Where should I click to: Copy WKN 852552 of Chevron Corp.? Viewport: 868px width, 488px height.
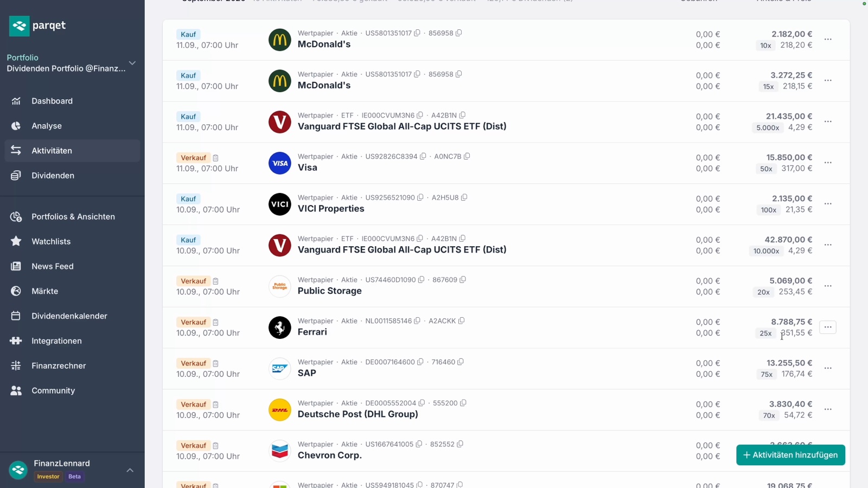click(460, 444)
